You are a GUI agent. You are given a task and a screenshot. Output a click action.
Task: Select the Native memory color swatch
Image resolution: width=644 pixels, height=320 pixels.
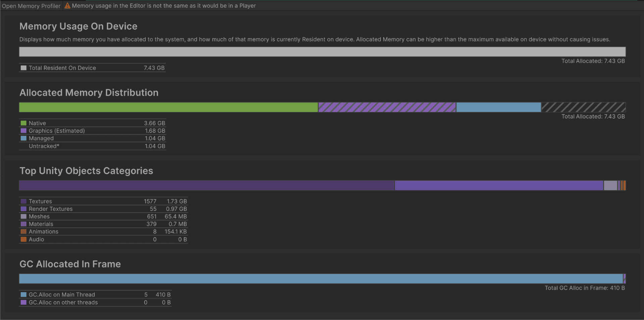[23, 123]
